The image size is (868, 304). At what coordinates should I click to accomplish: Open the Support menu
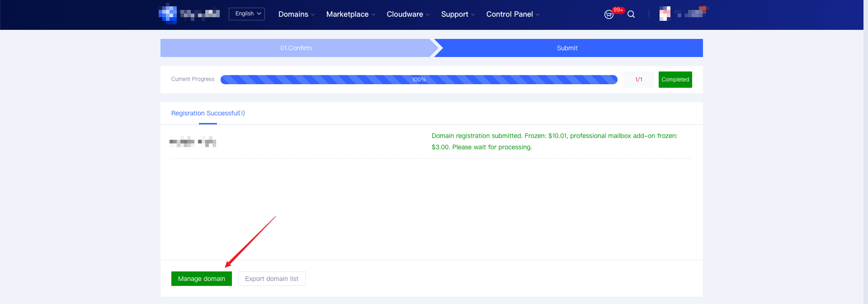(458, 14)
